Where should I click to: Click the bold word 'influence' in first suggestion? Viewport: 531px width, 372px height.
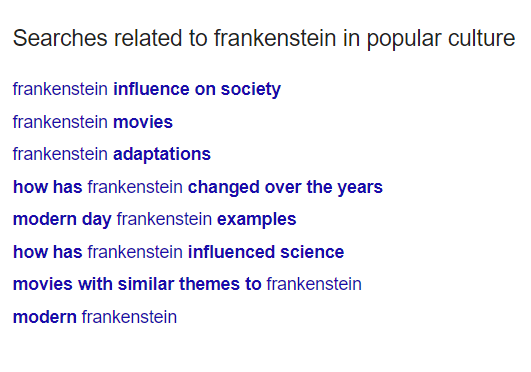tap(151, 89)
